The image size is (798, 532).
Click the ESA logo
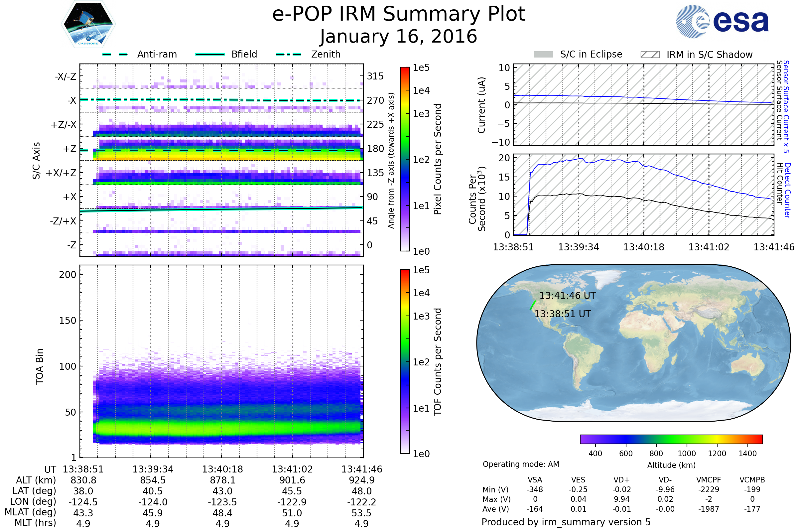tap(722, 21)
